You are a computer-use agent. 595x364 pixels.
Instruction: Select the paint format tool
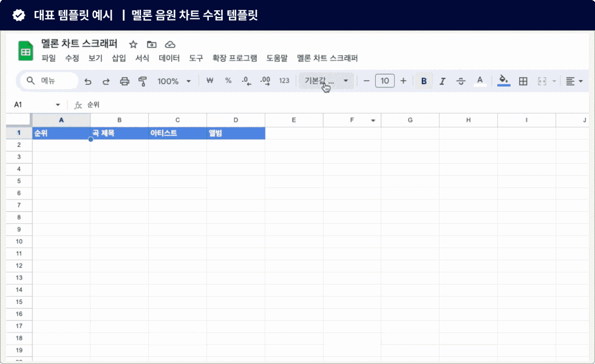tap(143, 81)
